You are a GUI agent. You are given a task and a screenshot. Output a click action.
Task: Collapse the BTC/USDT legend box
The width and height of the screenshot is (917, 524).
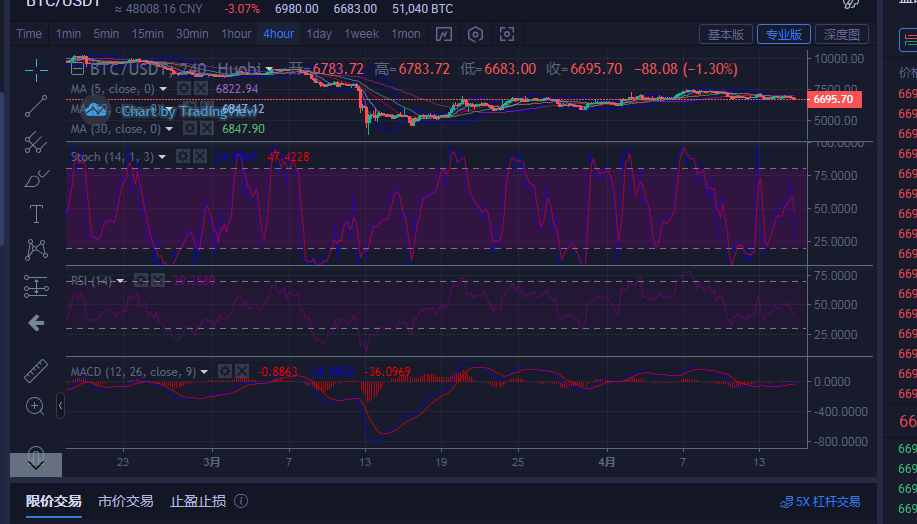coord(77,69)
